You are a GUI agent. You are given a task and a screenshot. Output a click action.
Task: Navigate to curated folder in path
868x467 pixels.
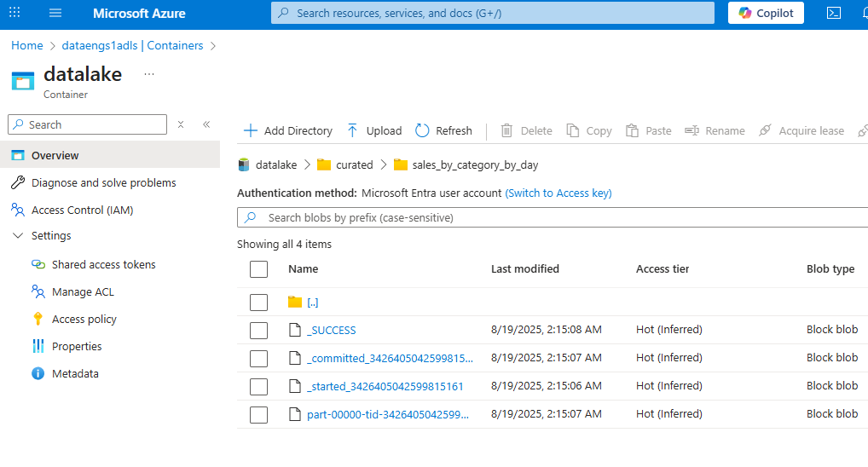(x=355, y=164)
